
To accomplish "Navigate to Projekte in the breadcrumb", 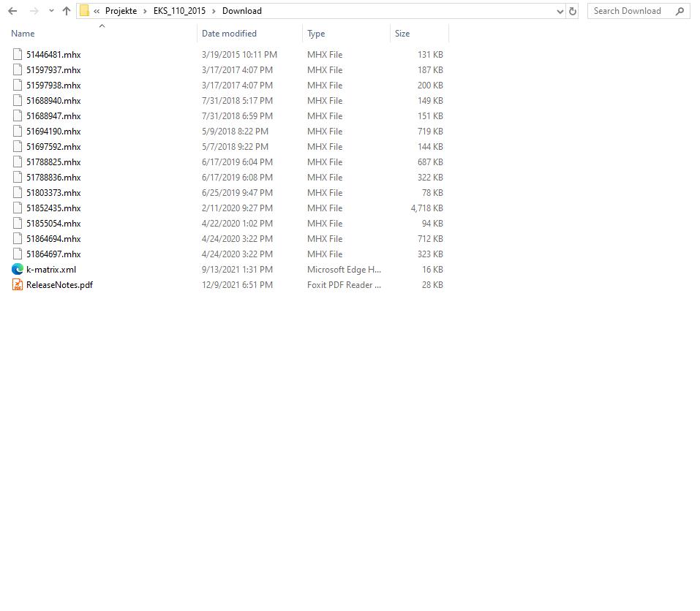I will [121, 11].
